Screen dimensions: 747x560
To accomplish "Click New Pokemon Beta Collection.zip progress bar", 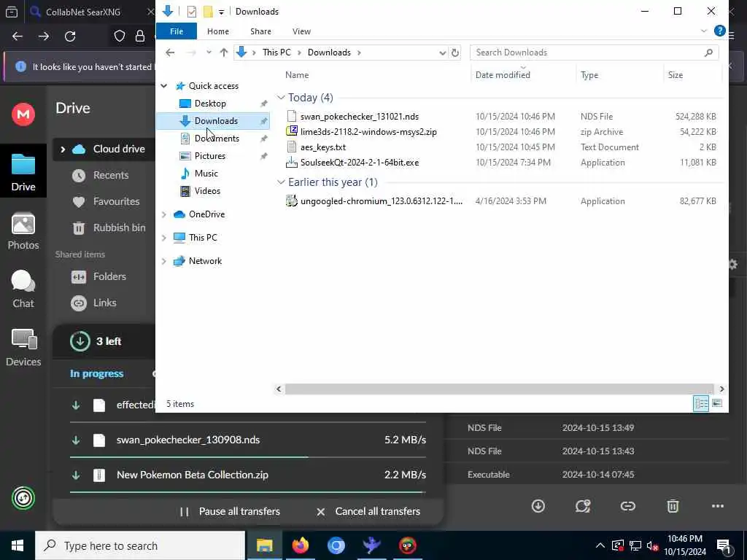I will (x=248, y=492).
